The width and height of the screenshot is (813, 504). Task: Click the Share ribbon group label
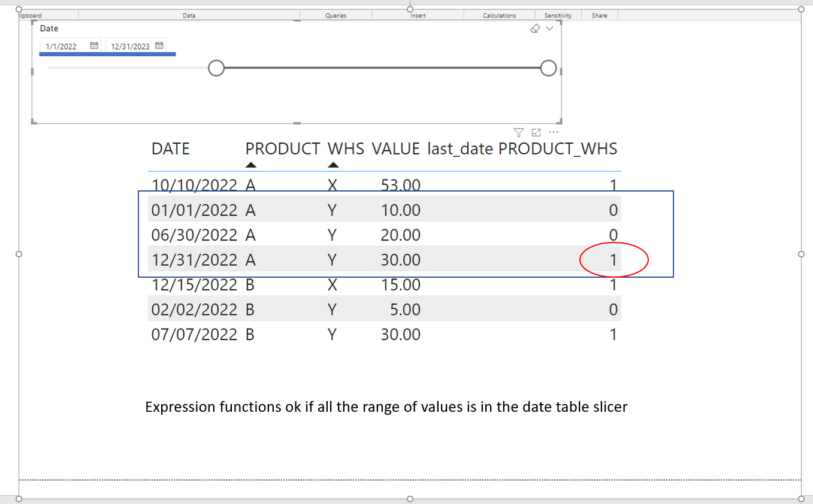click(600, 16)
